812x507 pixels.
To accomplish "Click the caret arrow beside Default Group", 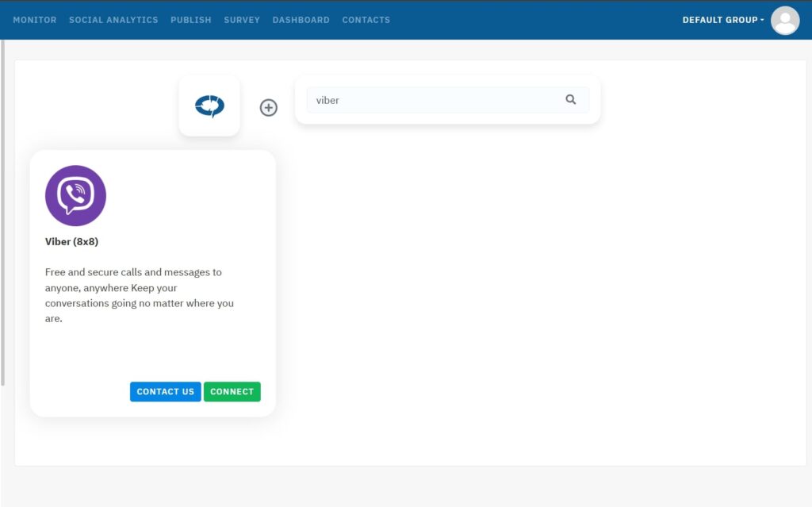I will click(762, 20).
